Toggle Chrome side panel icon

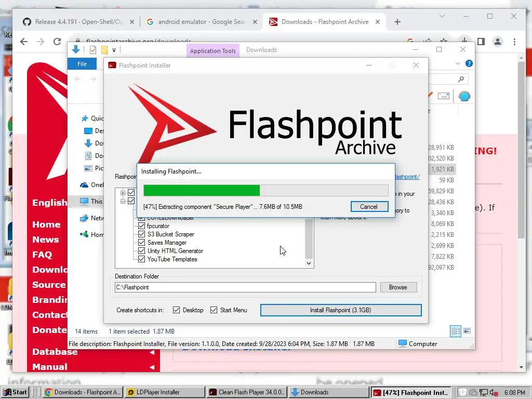pos(481,42)
